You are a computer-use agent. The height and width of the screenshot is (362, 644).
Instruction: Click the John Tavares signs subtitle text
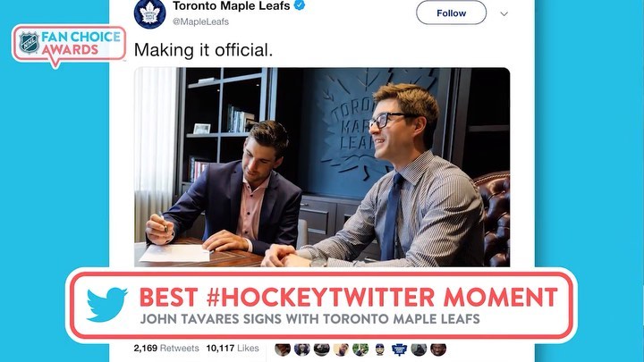310,320
